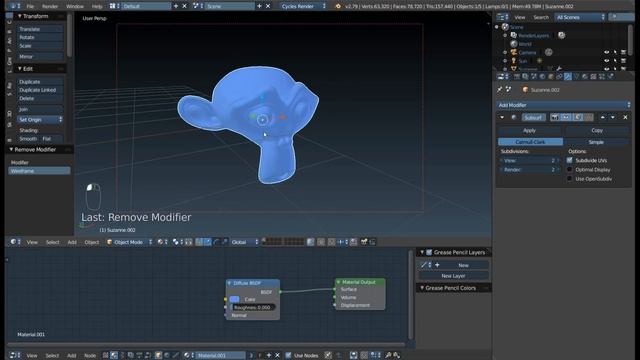Image resolution: width=640 pixels, height=360 pixels.
Task: Enable Use OpenSubdiv checkbox
Action: pyautogui.click(x=569, y=179)
